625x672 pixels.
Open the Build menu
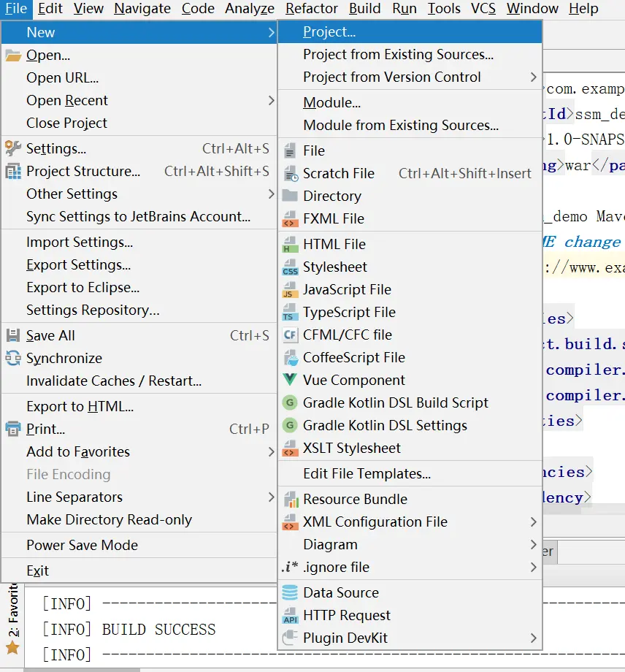click(364, 9)
